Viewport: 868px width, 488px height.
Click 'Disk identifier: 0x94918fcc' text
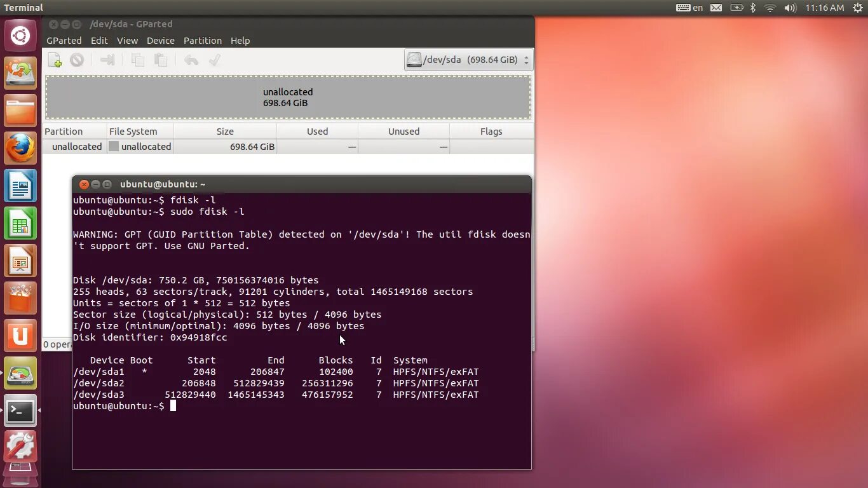150,337
